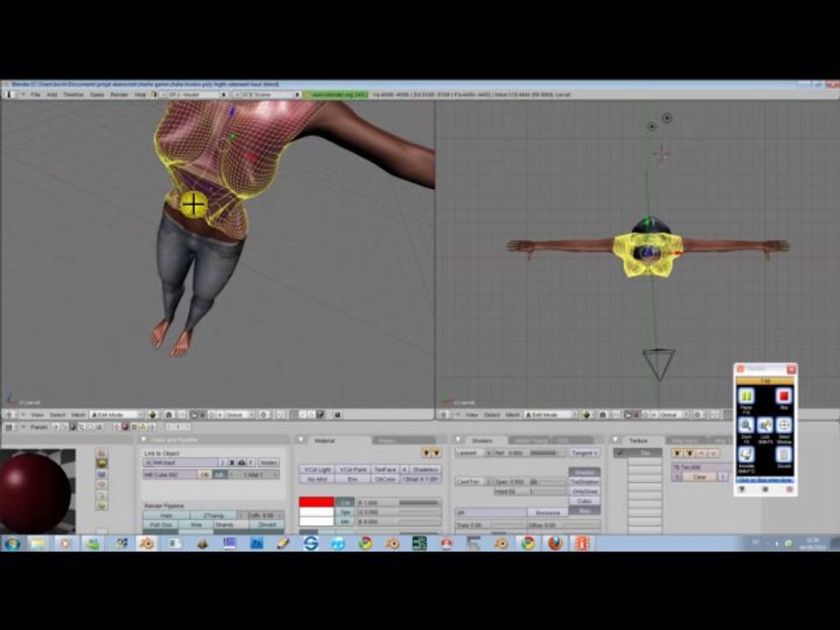This screenshot has width=840, height=630.
Task: Open the Timeline menu
Action: tap(73, 94)
